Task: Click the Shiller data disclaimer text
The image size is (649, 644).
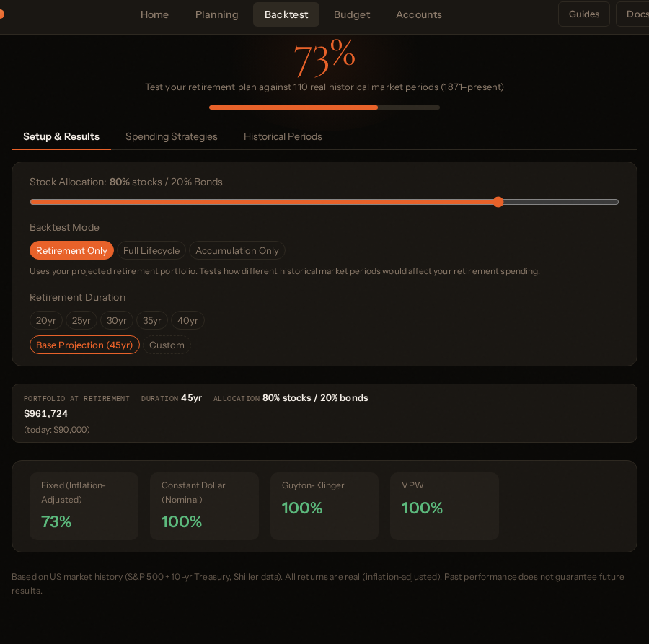Action: coord(317,583)
